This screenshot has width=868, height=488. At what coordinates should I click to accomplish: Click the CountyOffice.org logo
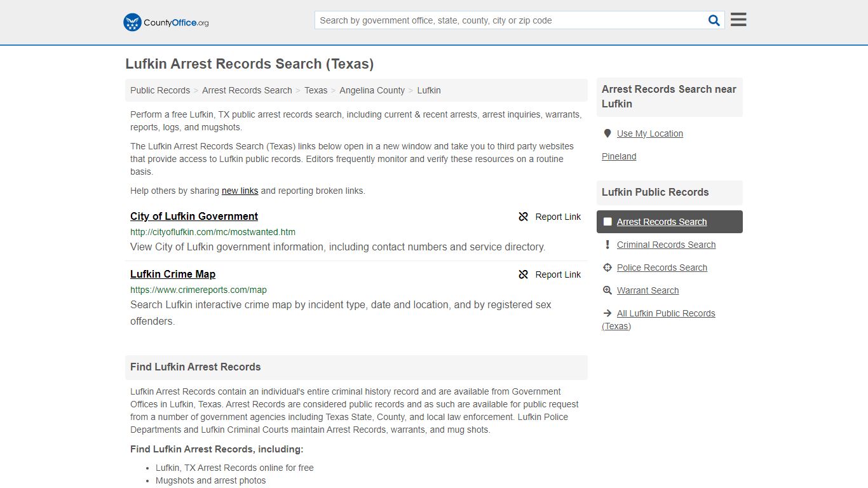(x=166, y=22)
